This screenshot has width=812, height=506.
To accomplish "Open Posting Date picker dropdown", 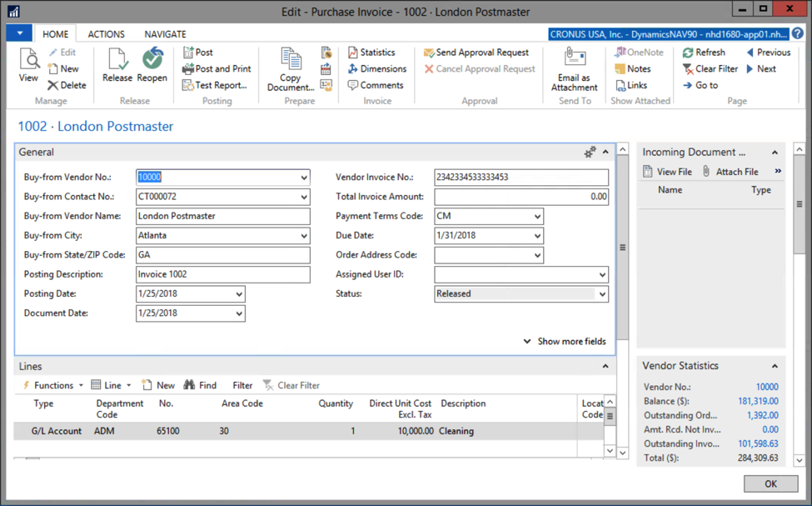I will coord(239,294).
